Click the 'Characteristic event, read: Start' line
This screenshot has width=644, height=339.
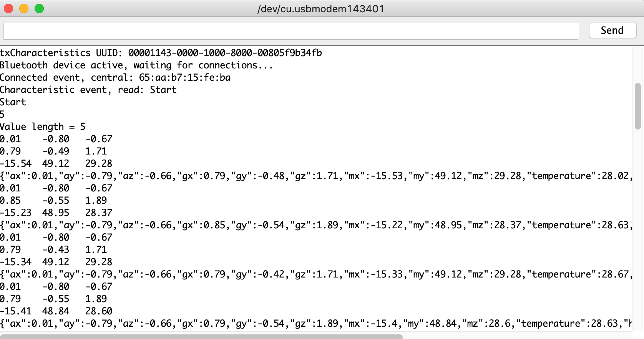coord(88,90)
